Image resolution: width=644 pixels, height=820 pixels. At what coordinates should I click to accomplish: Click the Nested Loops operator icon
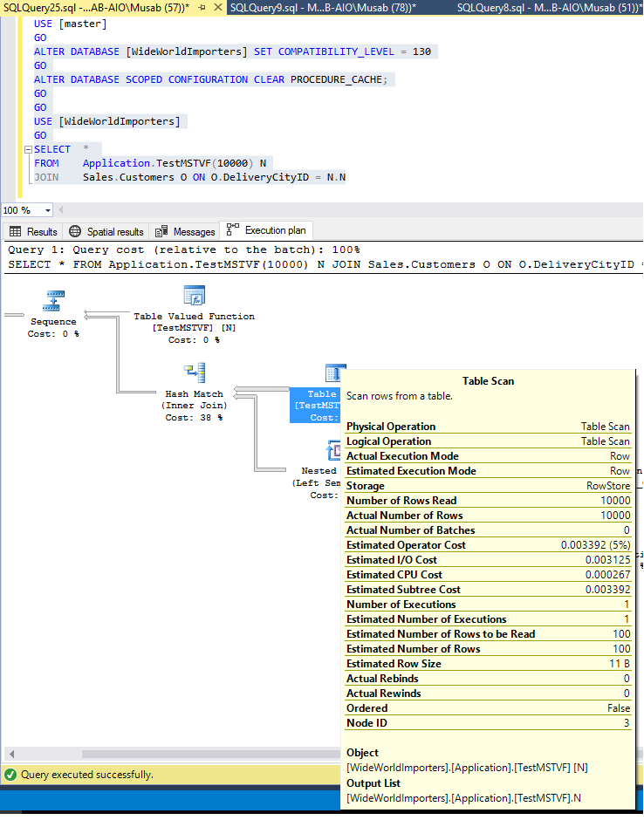(334, 450)
